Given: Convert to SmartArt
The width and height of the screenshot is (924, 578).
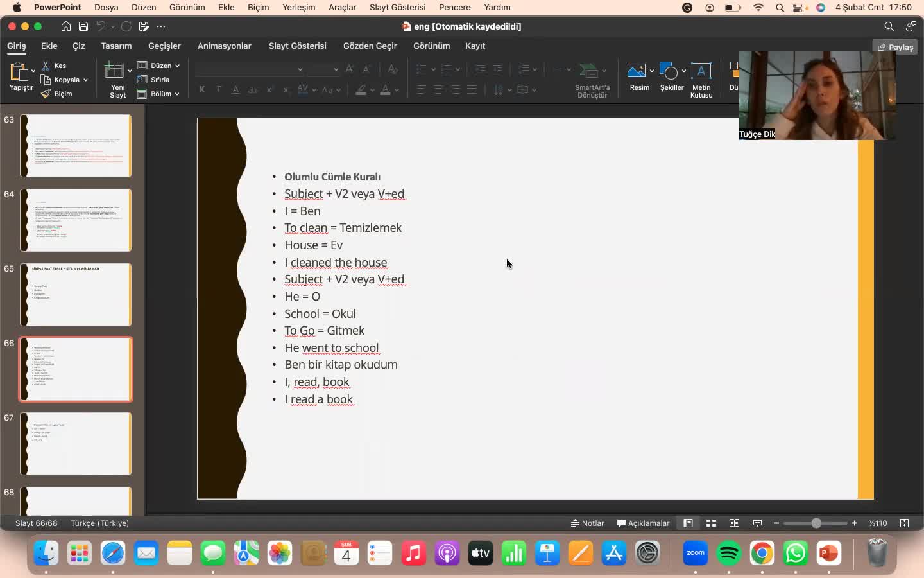Looking at the screenshot, I should coord(592,80).
